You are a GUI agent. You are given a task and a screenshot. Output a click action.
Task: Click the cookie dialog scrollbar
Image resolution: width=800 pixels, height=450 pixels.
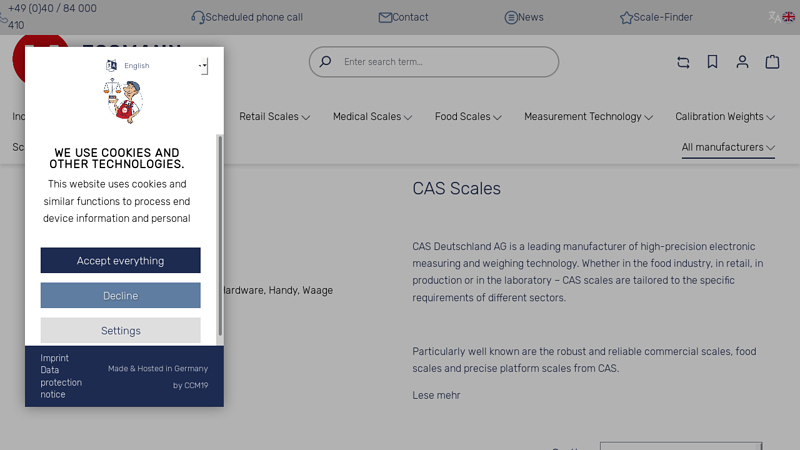(x=220, y=236)
